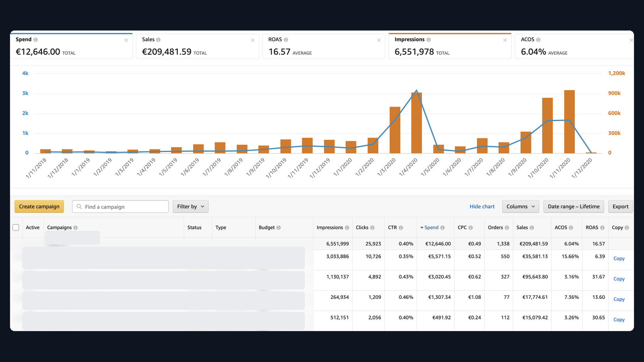Open the Filter by dropdown
The image size is (644, 362).
tap(190, 206)
